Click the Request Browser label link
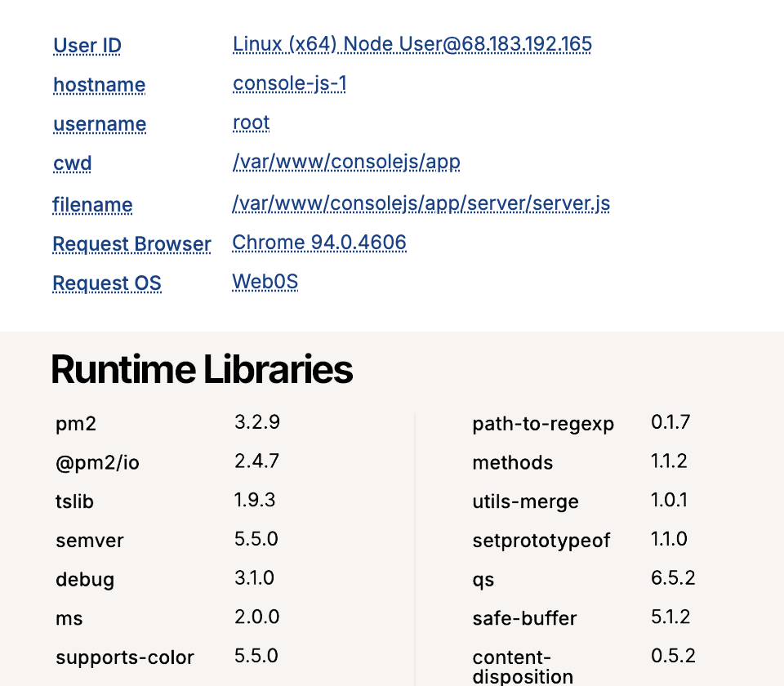 pos(131,244)
